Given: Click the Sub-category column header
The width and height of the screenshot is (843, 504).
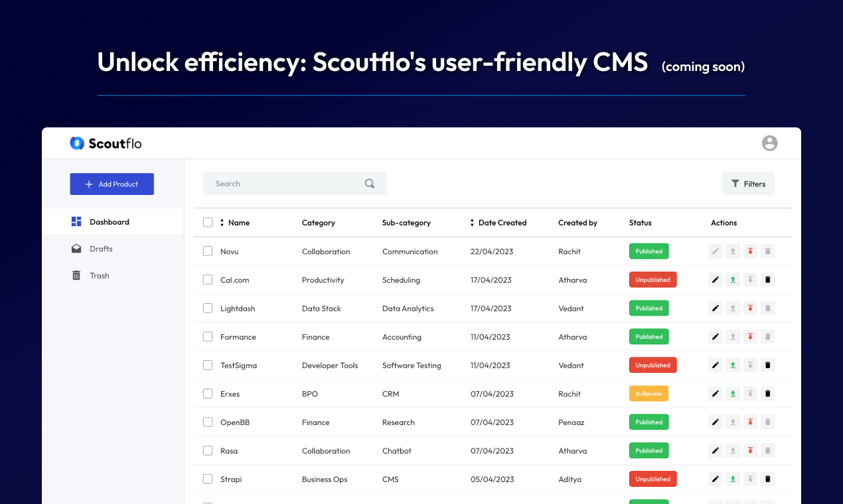Looking at the screenshot, I should click(x=406, y=223).
